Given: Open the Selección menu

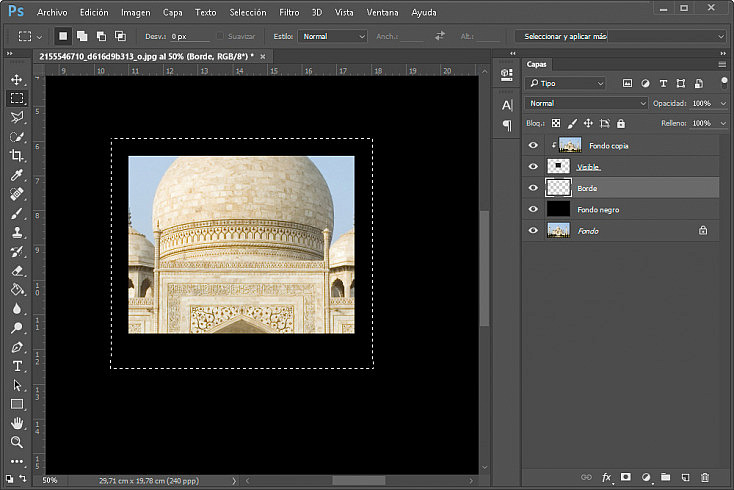Looking at the screenshot, I should pos(248,13).
